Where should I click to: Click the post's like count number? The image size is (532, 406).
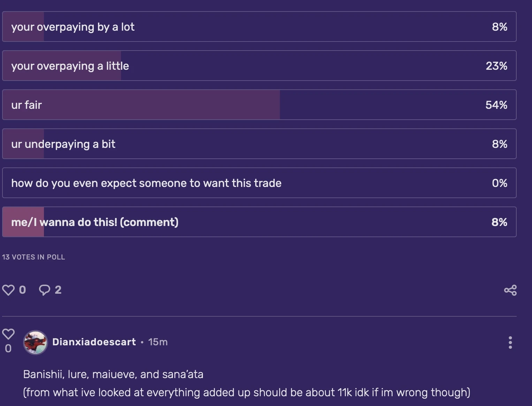coord(22,290)
